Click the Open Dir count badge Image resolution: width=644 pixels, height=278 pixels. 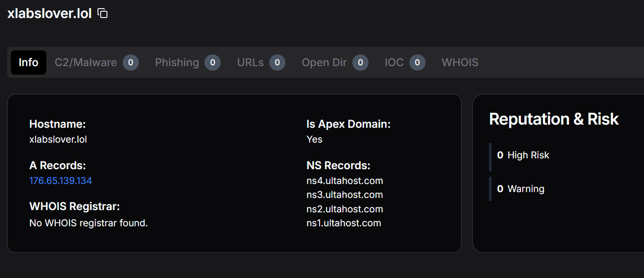click(x=360, y=63)
